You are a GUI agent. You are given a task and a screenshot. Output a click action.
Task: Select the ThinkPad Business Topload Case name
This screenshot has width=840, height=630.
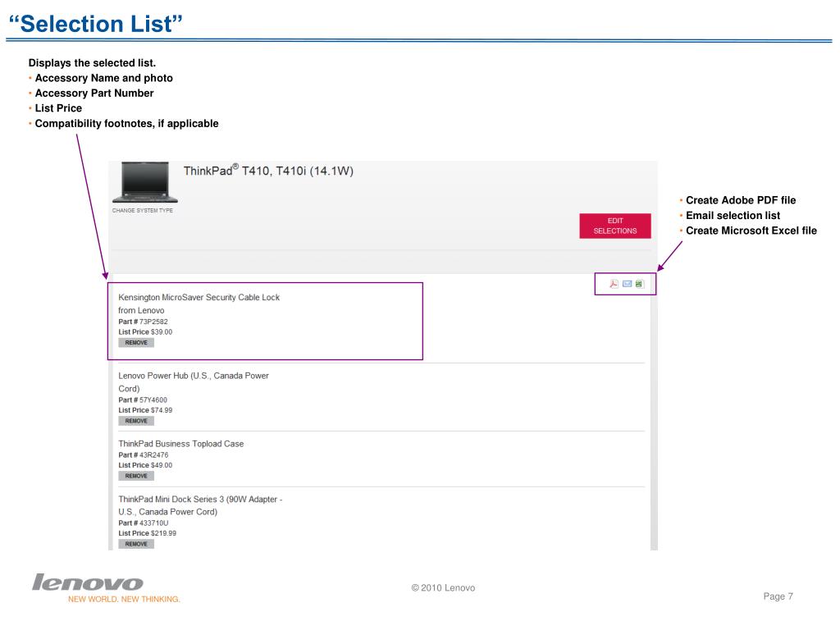(x=181, y=444)
